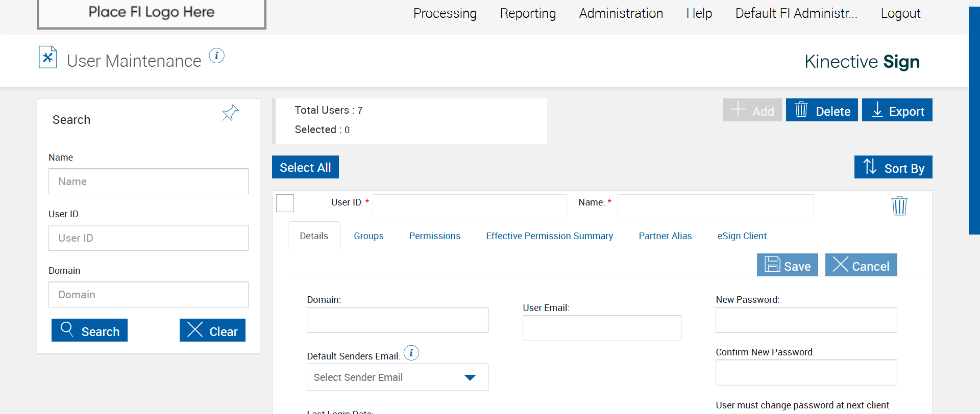Open the Administration menu
The height and width of the screenshot is (414, 980).
(x=621, y=13)
